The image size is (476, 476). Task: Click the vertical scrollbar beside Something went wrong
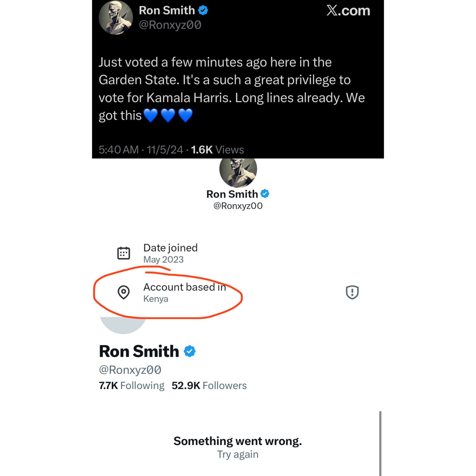(380, 442)
